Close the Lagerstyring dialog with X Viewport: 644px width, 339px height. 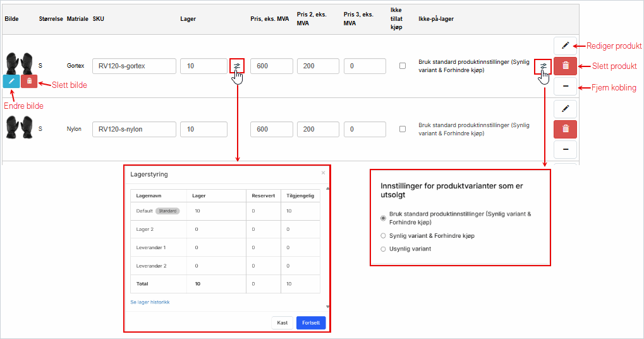point(323,173)
